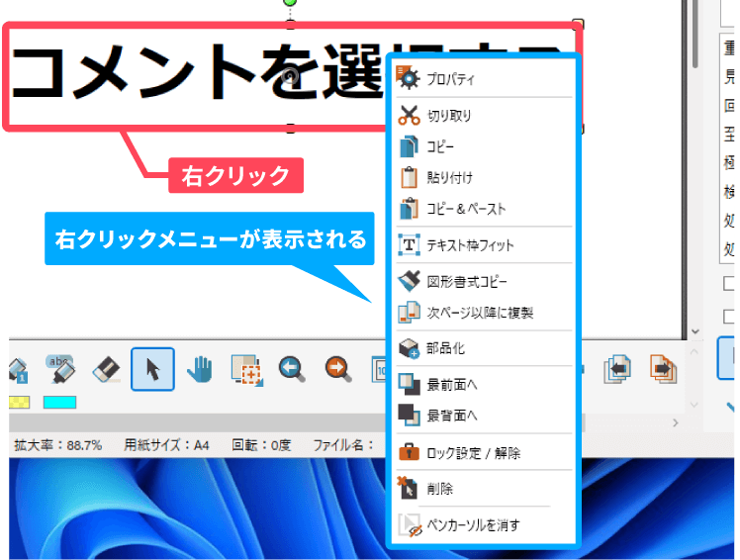Click 最前面へ to bring to front

click(452, 383)
